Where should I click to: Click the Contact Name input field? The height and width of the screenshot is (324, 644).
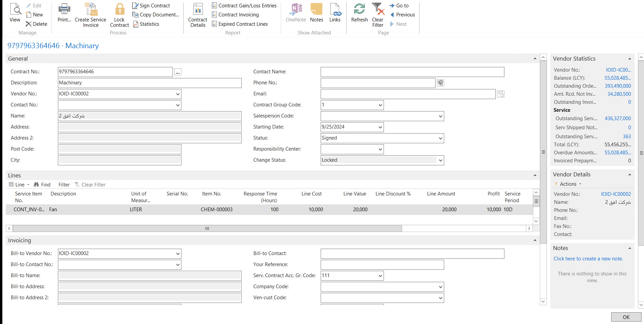pos(412,72)
